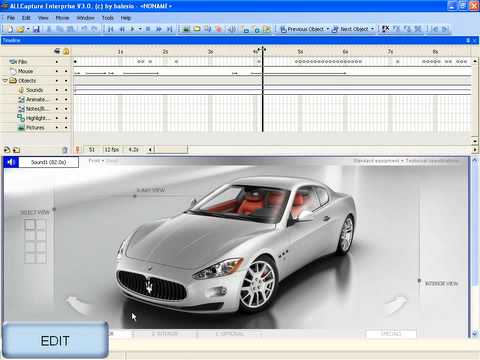
Task: Collapse the Objects folder tree
Action: 4,81
